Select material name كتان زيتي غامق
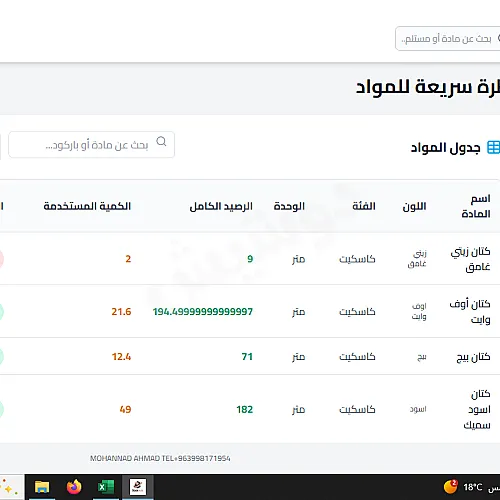500x500 pixels. pyautogui.click(x=470, y=259)
